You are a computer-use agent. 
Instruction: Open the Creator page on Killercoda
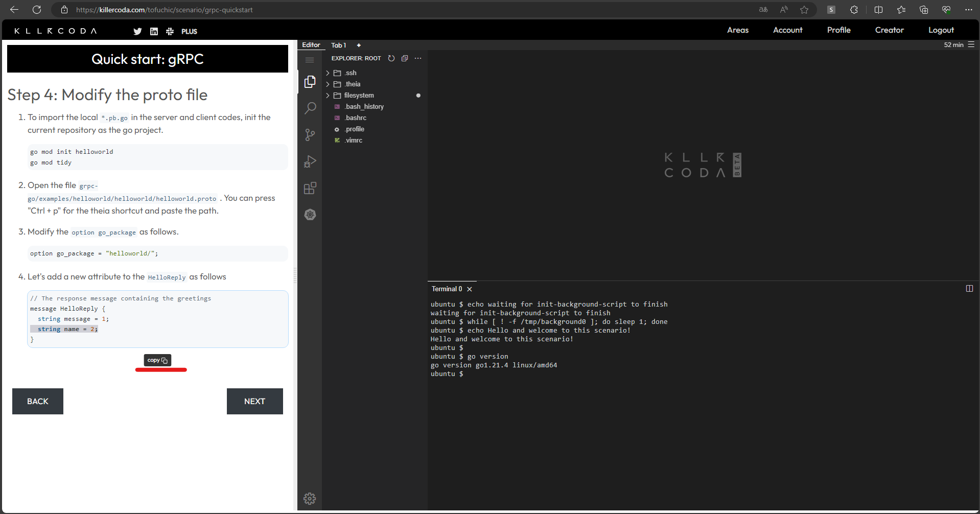click(x=889, y=30)
